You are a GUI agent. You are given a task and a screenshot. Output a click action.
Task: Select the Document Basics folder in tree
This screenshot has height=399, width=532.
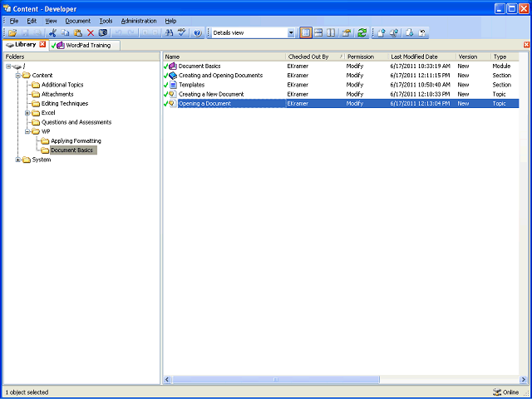click(73, 150)
